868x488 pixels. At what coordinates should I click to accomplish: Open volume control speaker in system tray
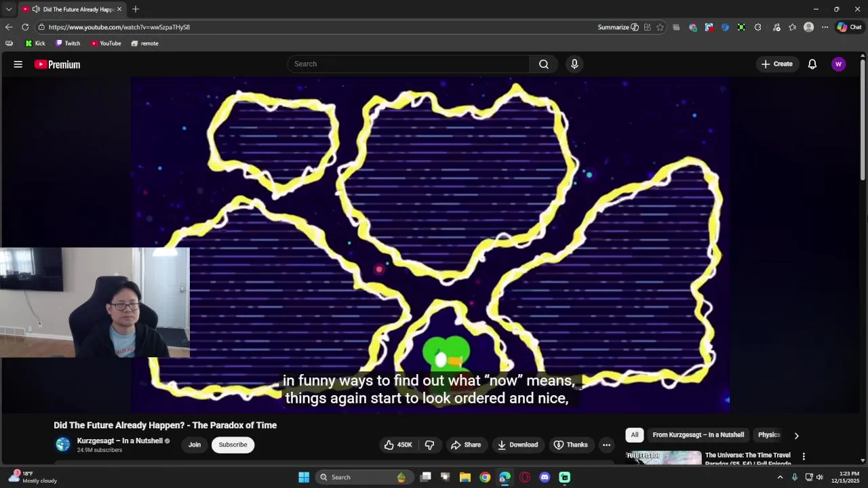pos(820,477)
